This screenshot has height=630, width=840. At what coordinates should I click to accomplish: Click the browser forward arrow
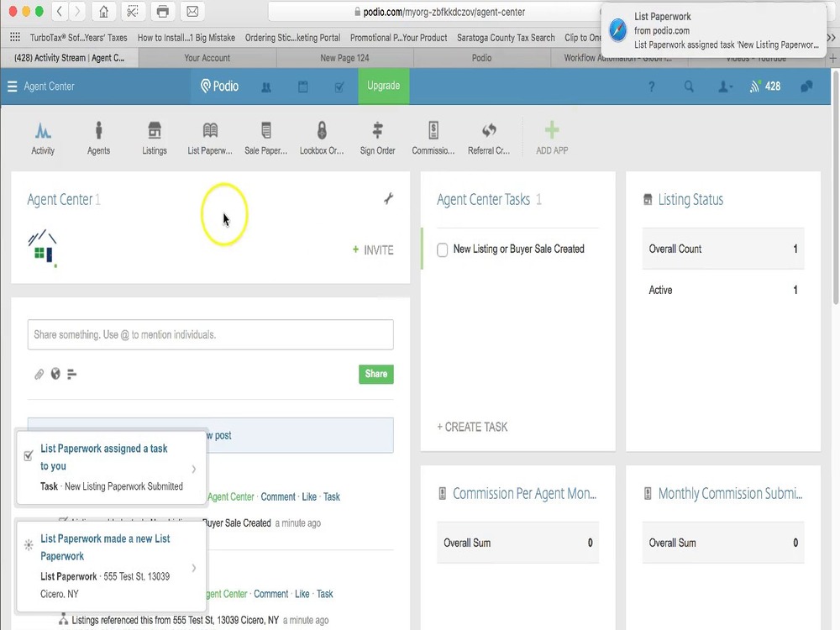[77, 12]
